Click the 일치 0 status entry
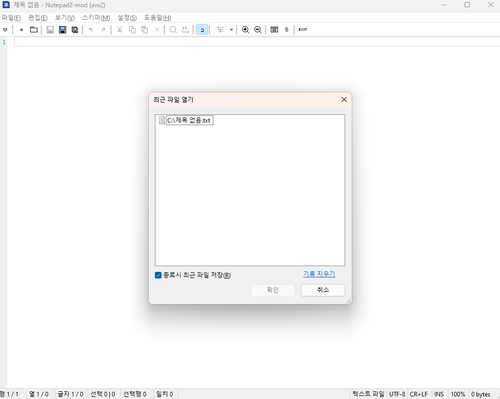 (165, 394)
